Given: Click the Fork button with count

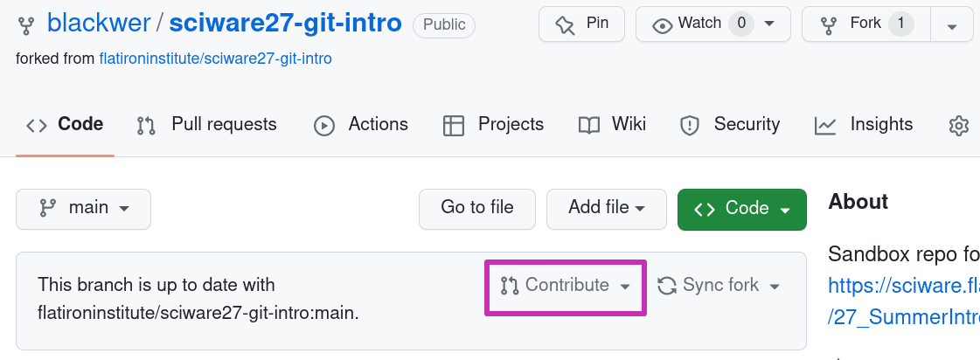Looking at the screenshot, I should (866, 24).
